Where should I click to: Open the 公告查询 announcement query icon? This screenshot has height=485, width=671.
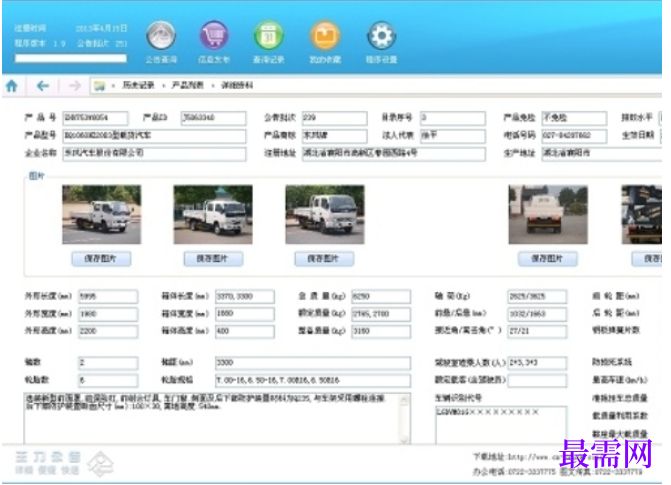(161, 36)
